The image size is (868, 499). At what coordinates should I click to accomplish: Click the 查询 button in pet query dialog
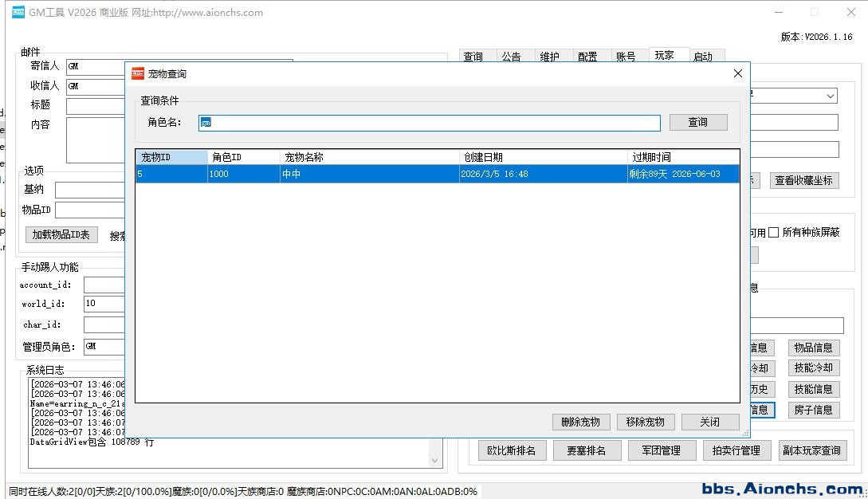point(697,122)
